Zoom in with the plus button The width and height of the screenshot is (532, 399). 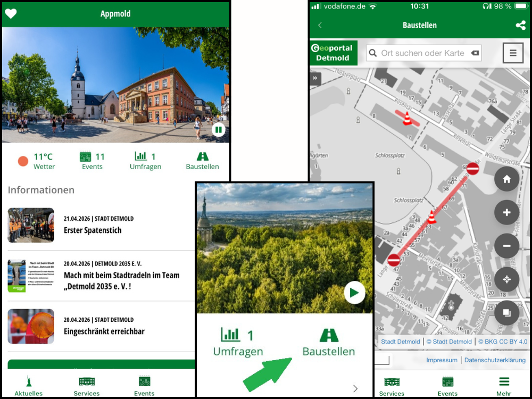pos(506,213)
